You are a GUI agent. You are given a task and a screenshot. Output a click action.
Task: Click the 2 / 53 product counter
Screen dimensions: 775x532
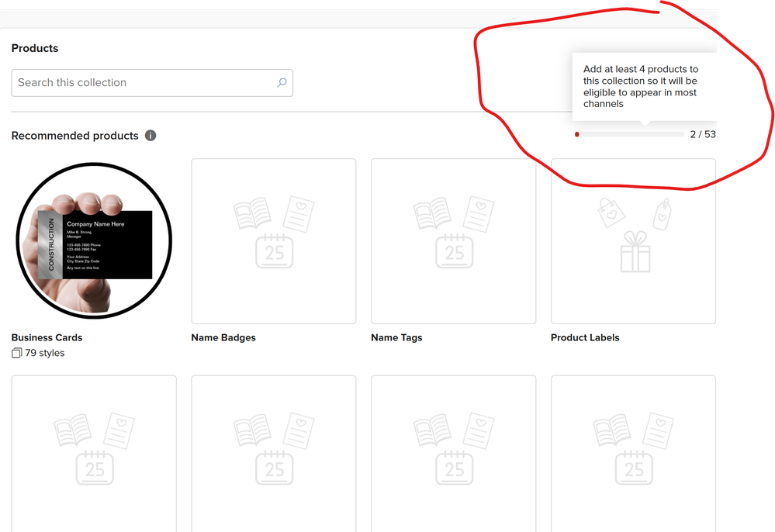point(703,134)
